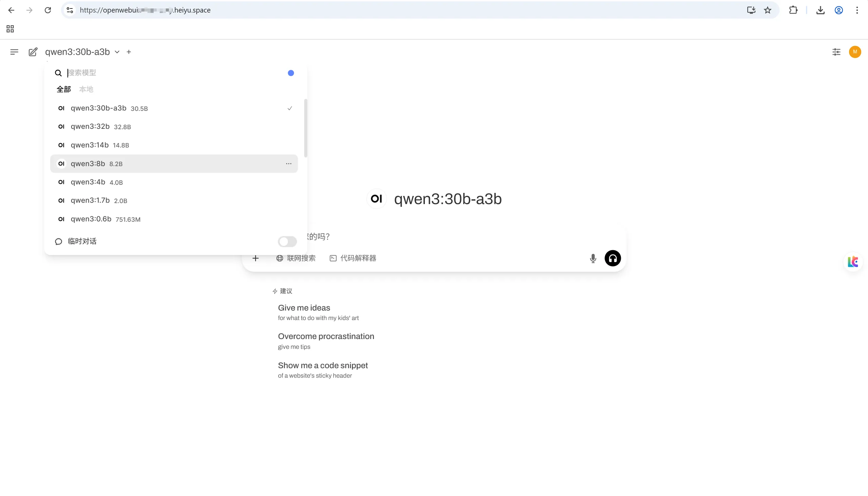Start voice call with the headphone button
Image resolution: width=868 pixels, height=496 pixels.
612,258
